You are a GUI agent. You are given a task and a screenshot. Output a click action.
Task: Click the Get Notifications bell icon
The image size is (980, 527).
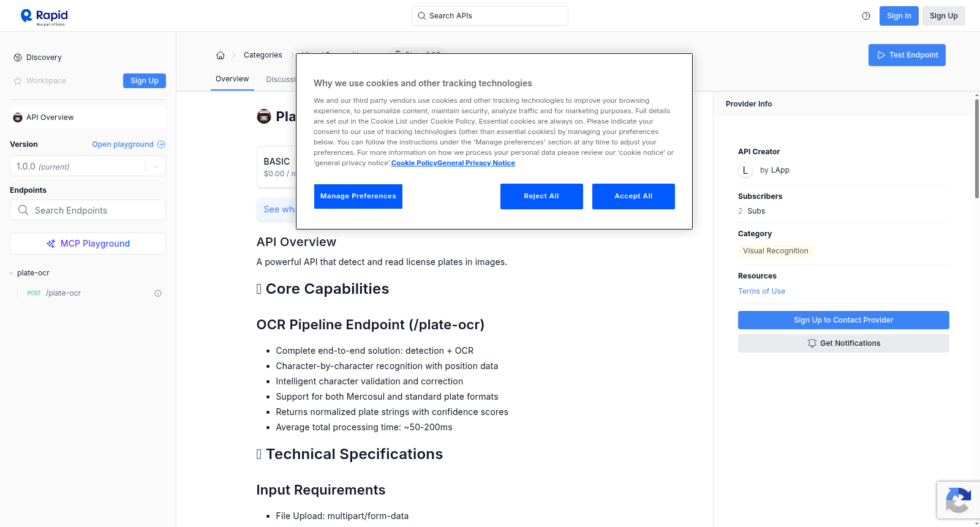click(812, 343)
